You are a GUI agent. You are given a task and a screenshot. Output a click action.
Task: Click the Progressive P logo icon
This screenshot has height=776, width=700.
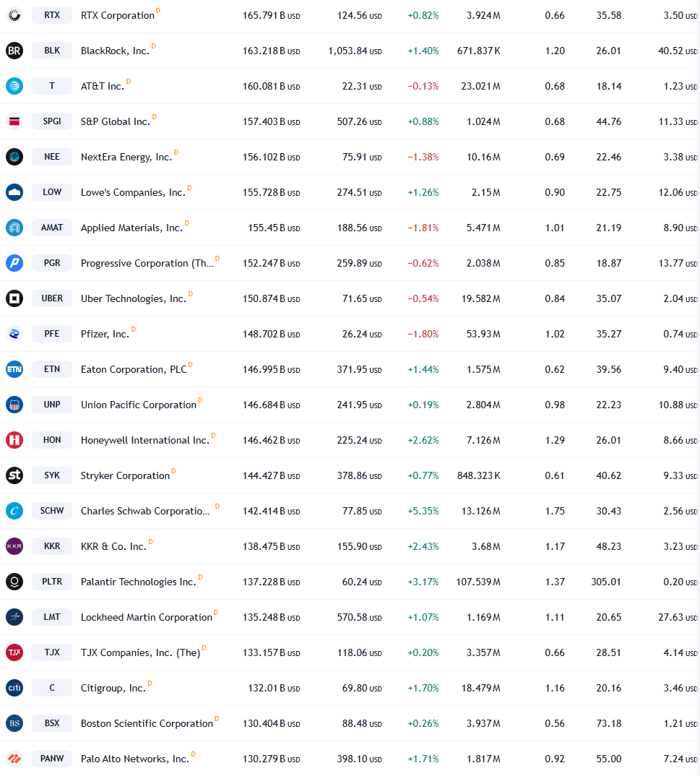tap(14, 263)
